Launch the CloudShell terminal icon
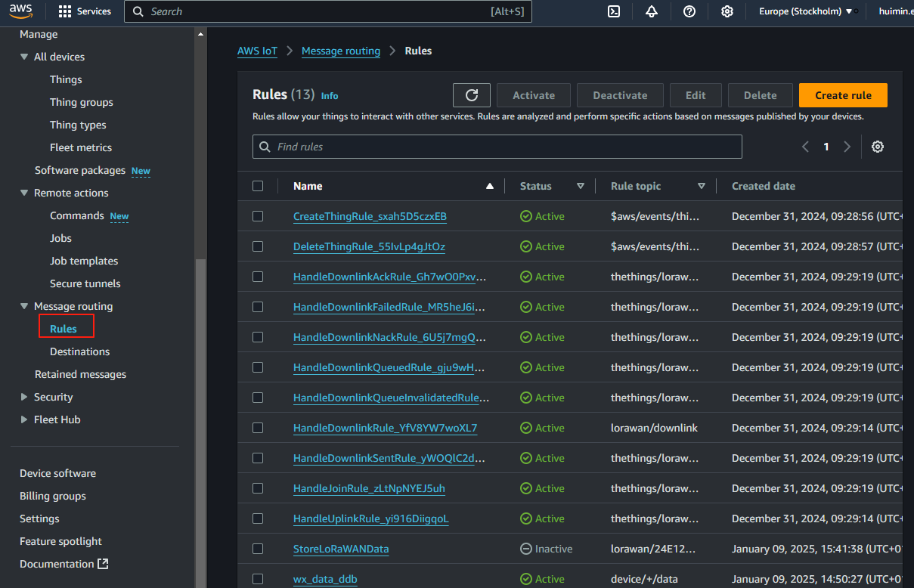 click(615, 11)
